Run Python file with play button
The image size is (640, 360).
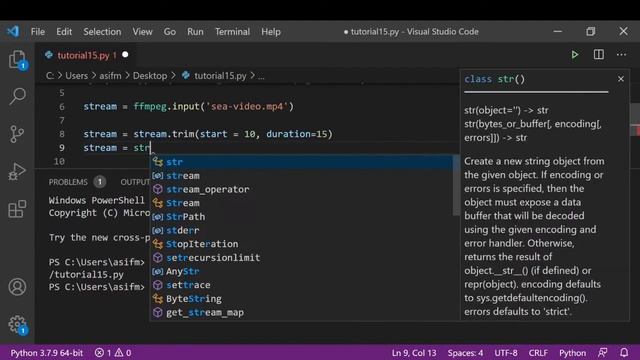(x=574, y=55)
